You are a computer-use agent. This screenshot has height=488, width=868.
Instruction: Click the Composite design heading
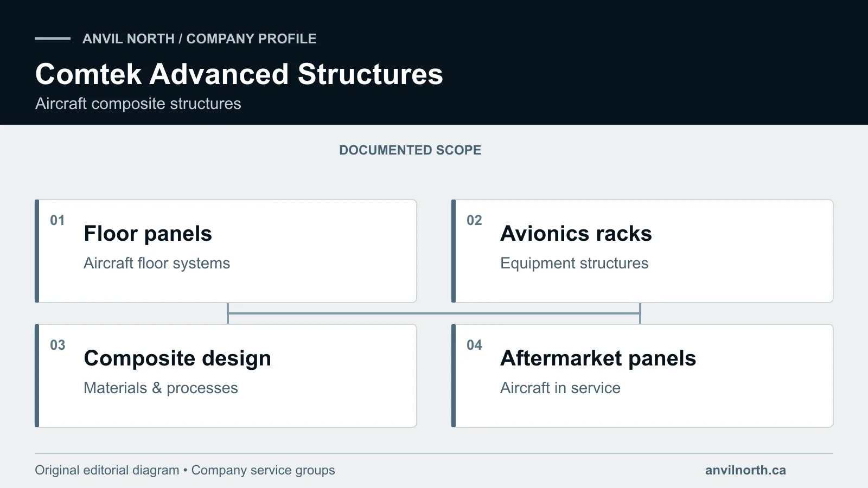tap(177, 358)
